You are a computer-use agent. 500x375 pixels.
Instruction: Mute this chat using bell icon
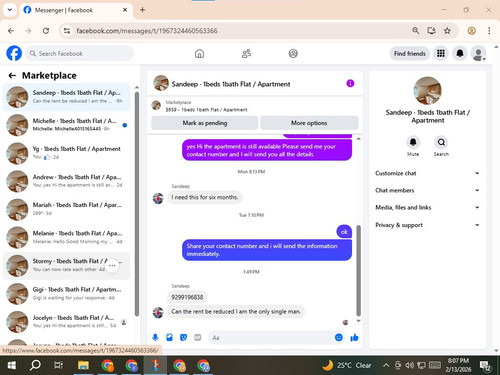click(x=413, y=142)
